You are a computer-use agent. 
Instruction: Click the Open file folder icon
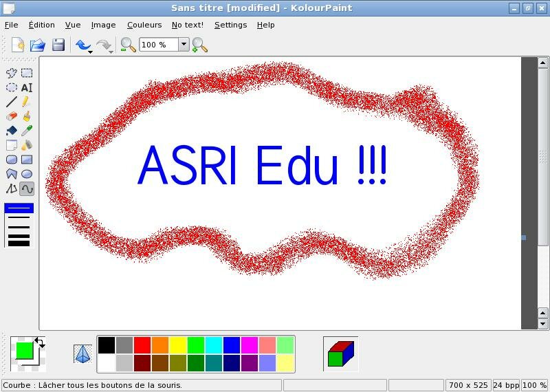38,45
